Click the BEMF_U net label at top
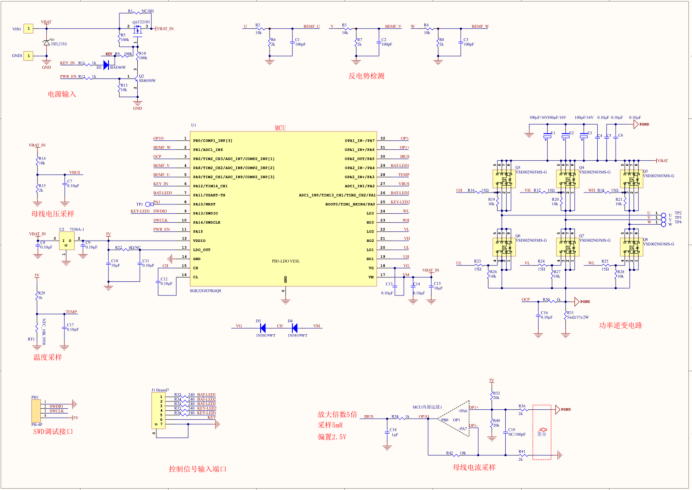The width and height of the screenshot is (692, 490). pos(312,26)
